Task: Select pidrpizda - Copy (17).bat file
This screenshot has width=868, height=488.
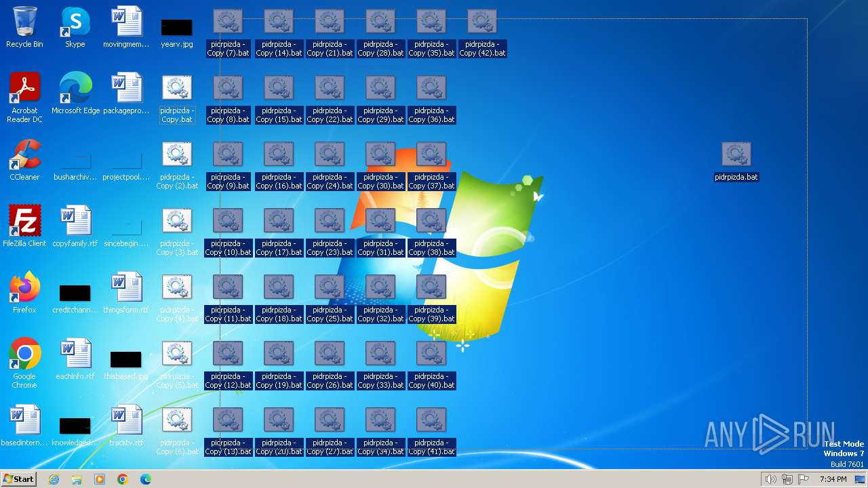Action: pyautogui.click(x=279, y=231)
